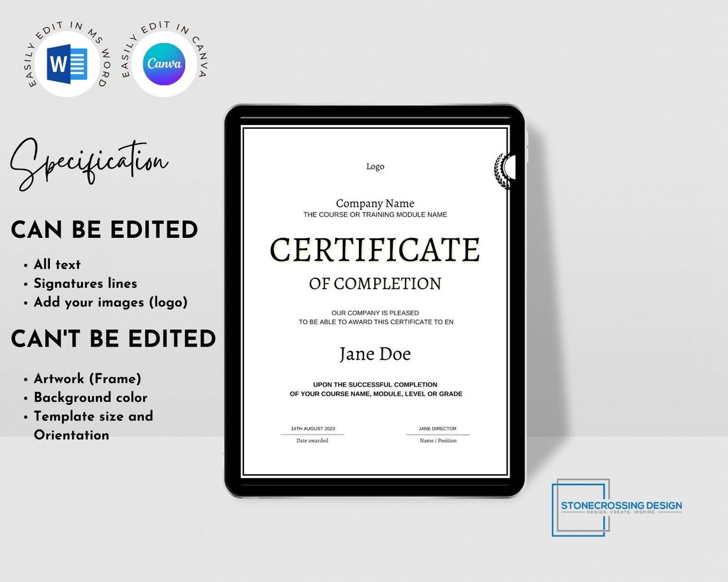
Task: Click the 'Jane Doe' recipient name
Action: [x=374, y=354]
